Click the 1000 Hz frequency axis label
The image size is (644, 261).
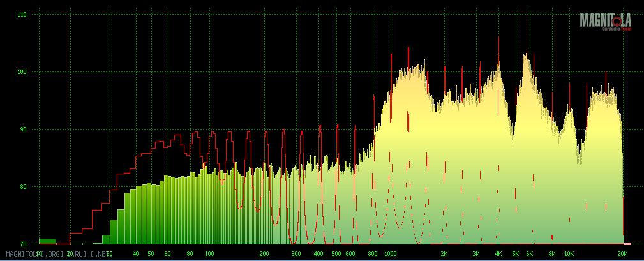point(391,254)
